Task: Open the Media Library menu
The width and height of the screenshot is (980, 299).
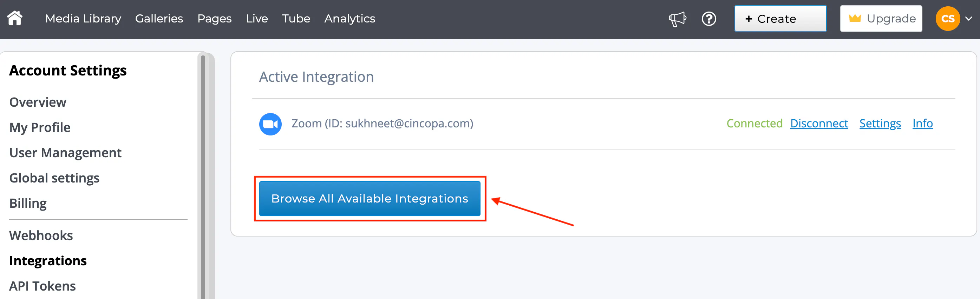Action: (83, 19)
